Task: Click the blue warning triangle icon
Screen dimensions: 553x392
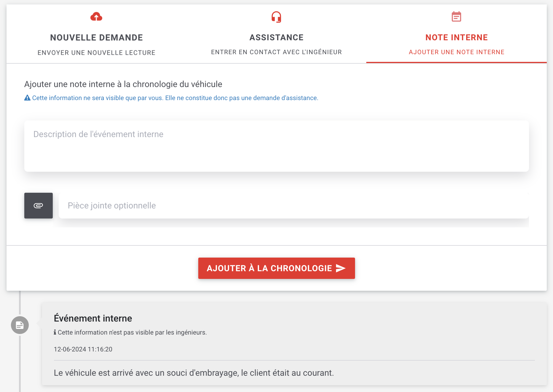Action: [27, 98]
